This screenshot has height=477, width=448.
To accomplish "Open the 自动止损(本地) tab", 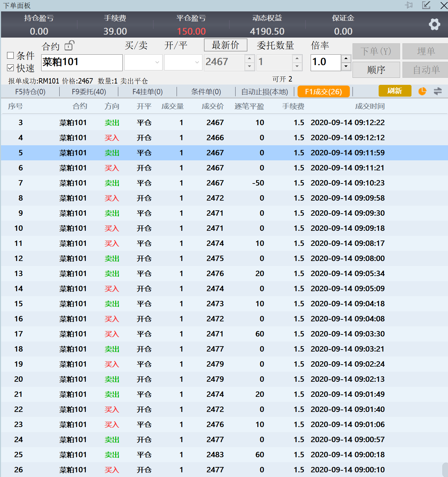I will (x=265, y=92).
